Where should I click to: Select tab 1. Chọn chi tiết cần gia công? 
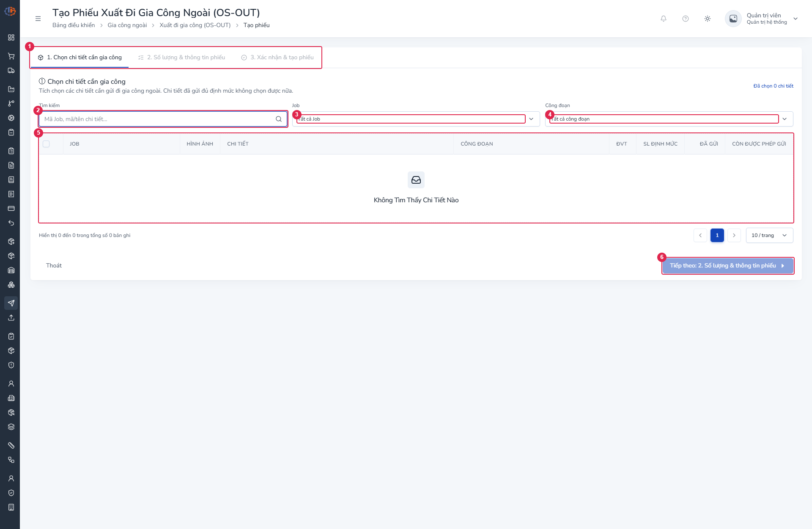(80, 58)
